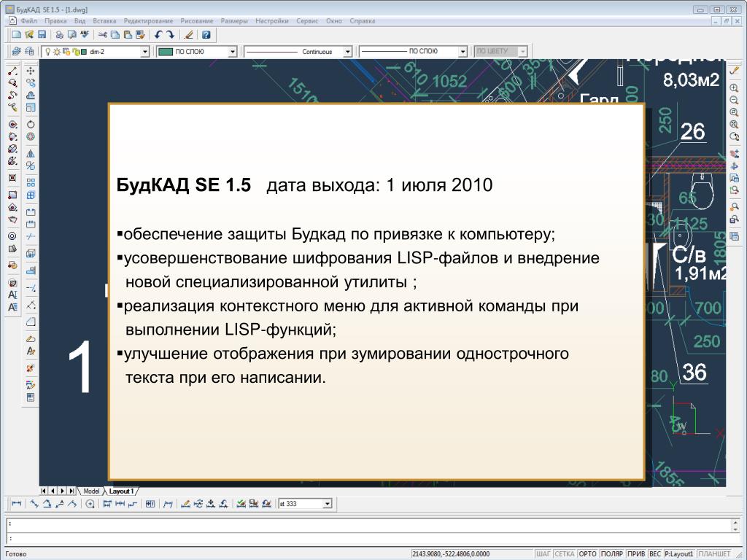Screen dimensions: 747x560
Task: Expand the Continuous linetype dropdown
Action: click(347, 52)
